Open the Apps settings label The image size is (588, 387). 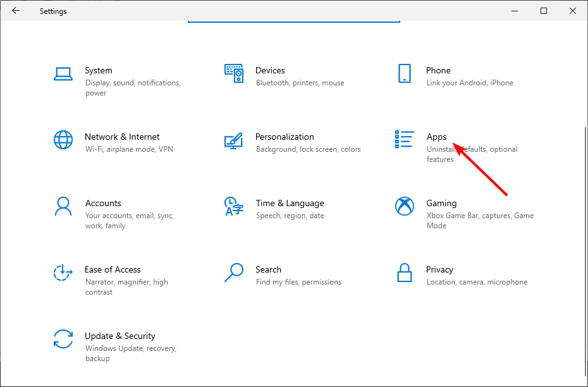click(x=436, y=137)
